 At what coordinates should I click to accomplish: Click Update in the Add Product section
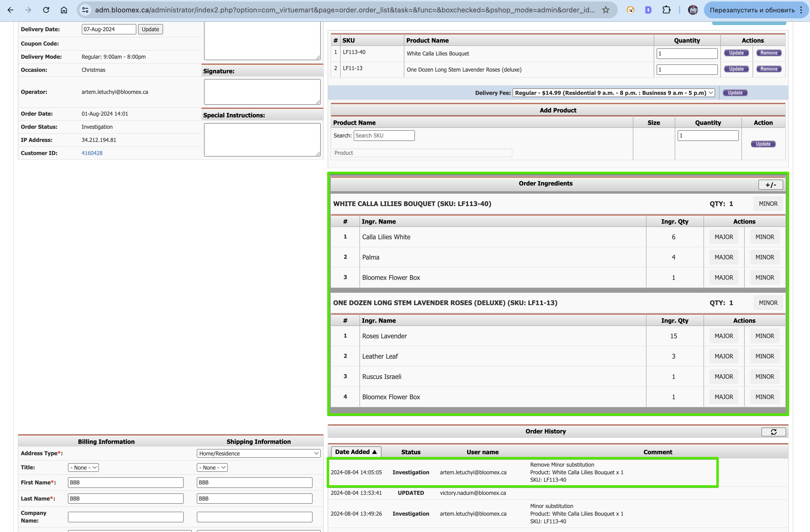click(x=763, y=144)
